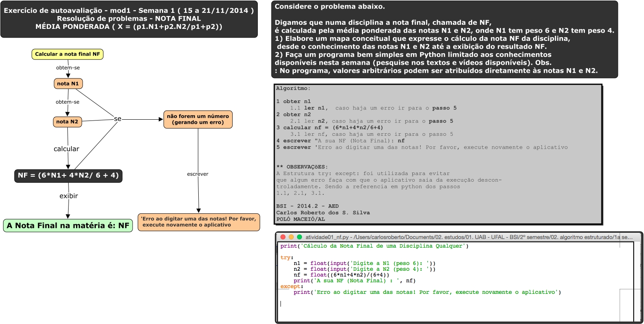The height and width of the screenshot is (324, 644).
Task: Click the red close button of atividade01_nf.py window
Action: click(x=283, y=237)
